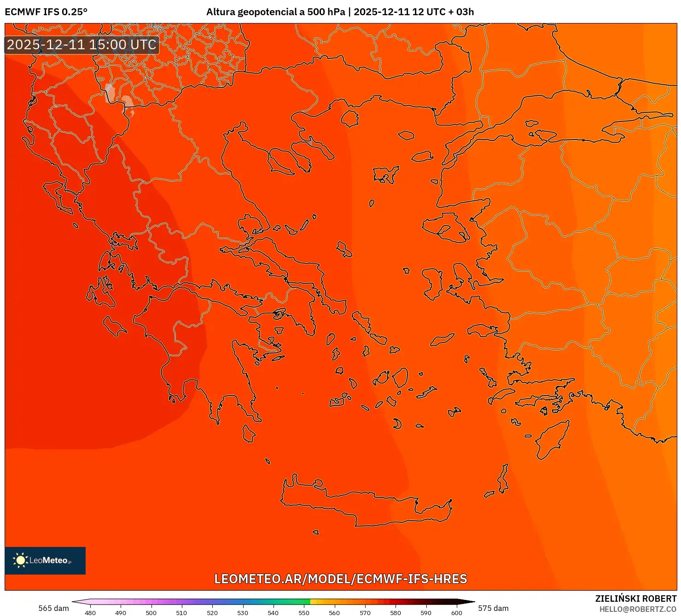
Task: Select the Altura geopotencial a 500 hPa title
Action: coord(277,12)
